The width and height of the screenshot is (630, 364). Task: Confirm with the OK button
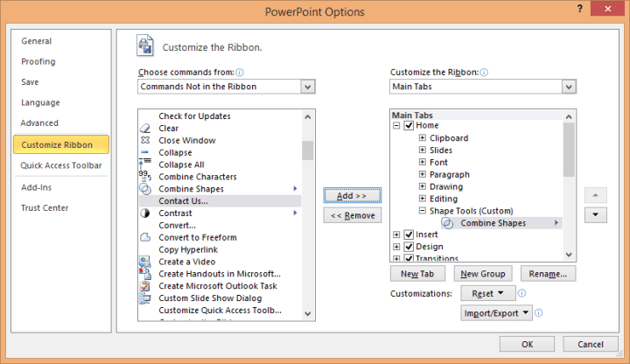pos(527,345)
